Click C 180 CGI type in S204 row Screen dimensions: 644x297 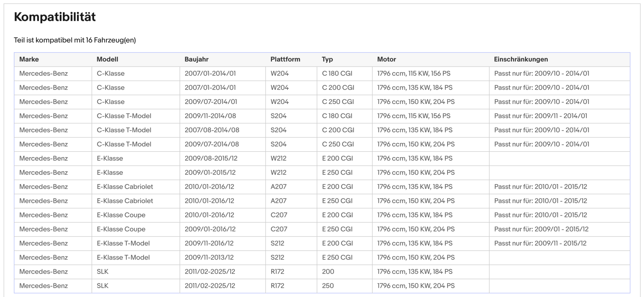337,116
